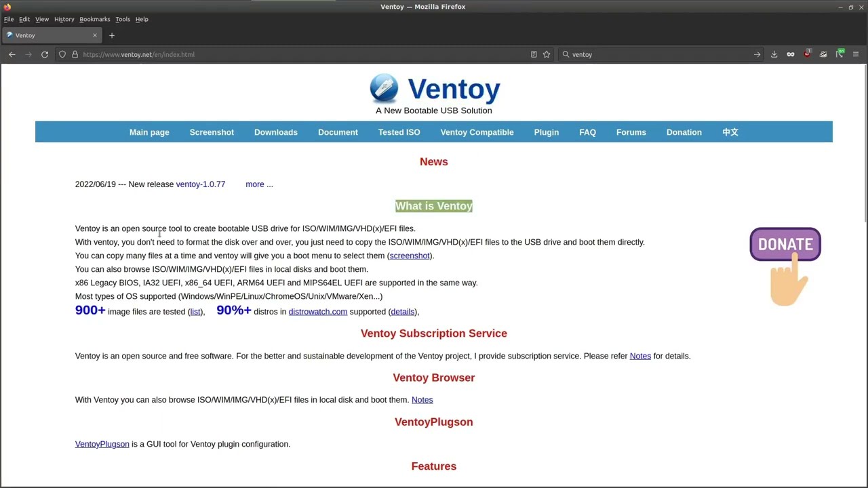Viewport: 868px width, 488px height.
Task: Go forward with the browser forward arrow
Action: (28, 54)
